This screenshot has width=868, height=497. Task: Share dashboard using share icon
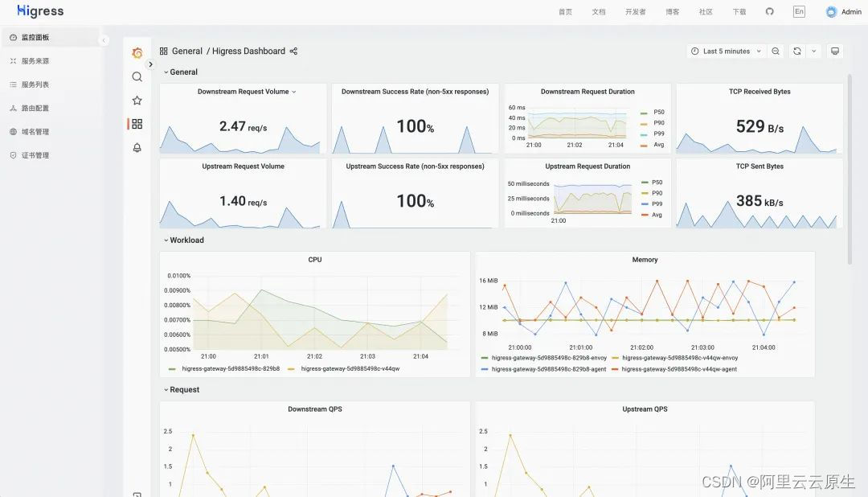click(x=293, y=51)
